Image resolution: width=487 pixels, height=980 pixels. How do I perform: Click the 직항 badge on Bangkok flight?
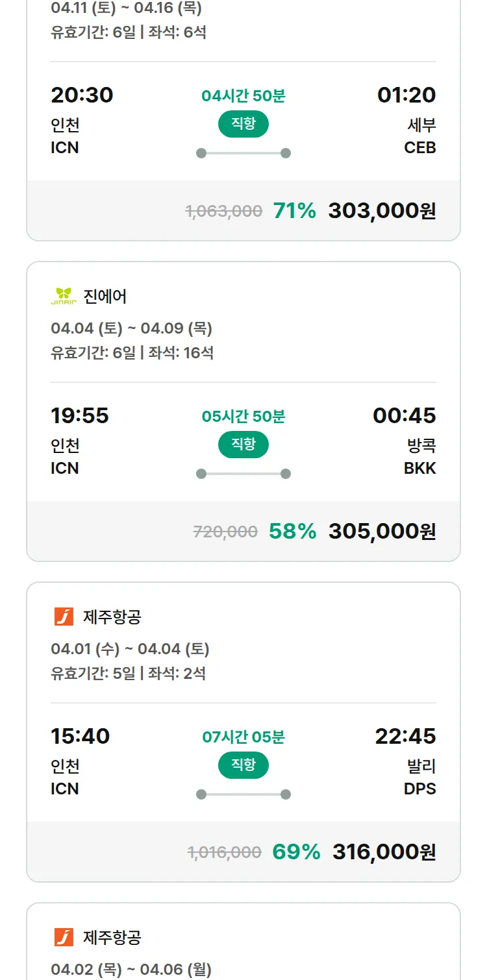[243, 445]
